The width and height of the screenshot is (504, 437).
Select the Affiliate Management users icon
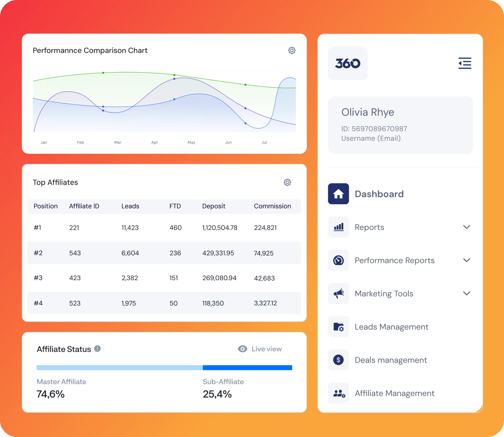click(x=338, y=393)
